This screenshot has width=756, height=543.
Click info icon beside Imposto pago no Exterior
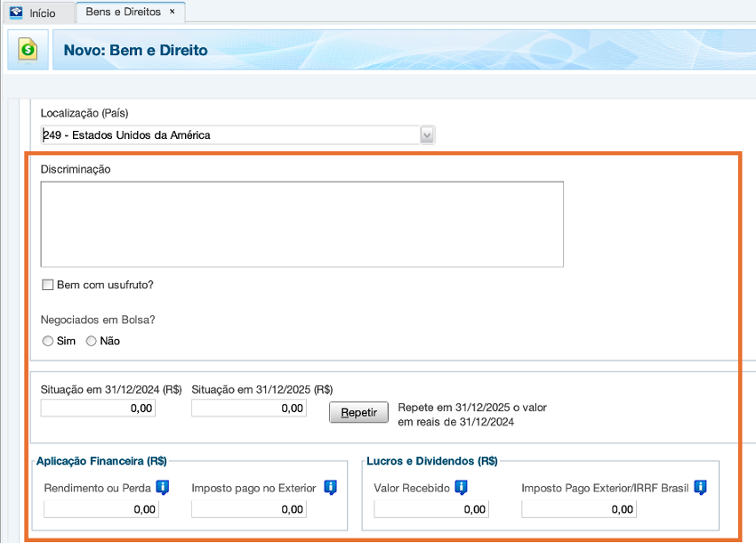[x=330, y=487]
